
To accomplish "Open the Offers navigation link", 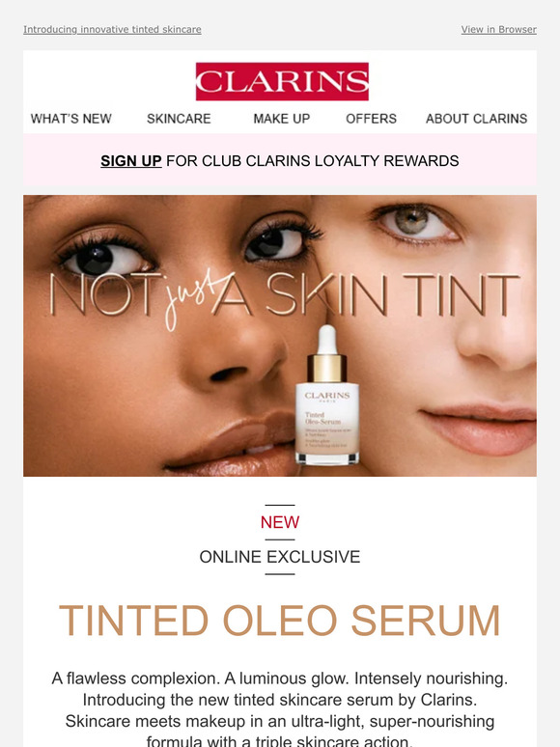I will pyautogui.click(x=372, y=119).
